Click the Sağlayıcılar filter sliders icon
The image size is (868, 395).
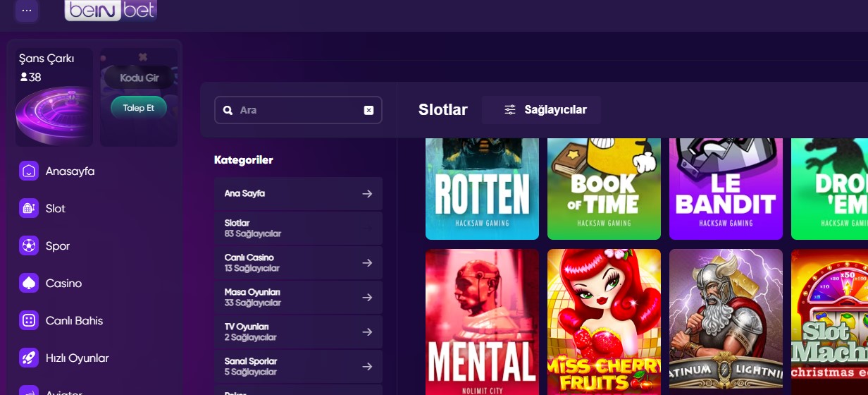pyautogui.click(x=510, y=110)
